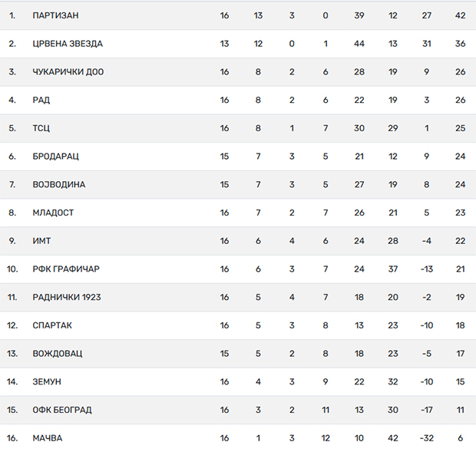
Task: Select the ЗЕМУН team name
Action: click(x=47, y=382)
